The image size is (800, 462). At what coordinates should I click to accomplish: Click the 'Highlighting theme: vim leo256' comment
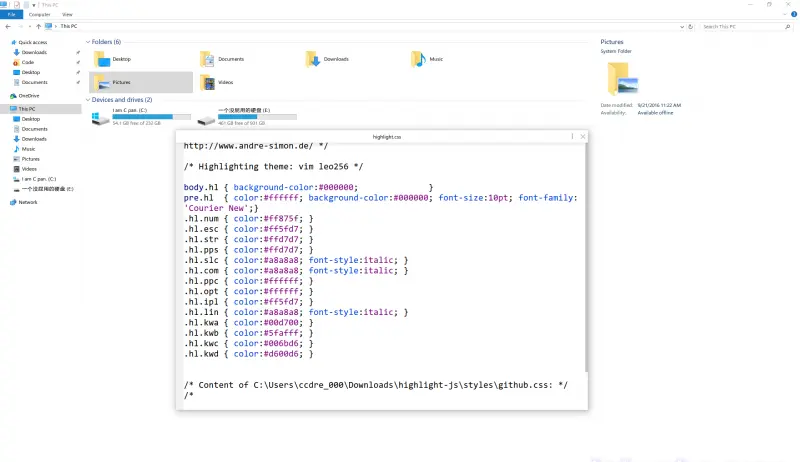273,167
